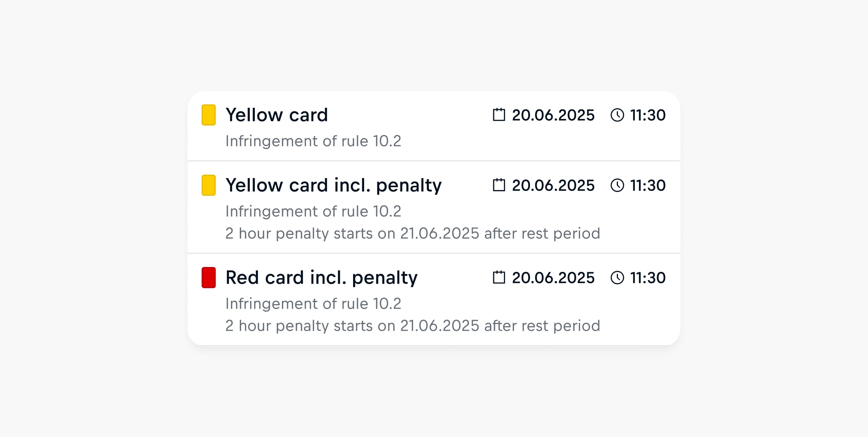
Task: Click the date 20.06.2025 in first row
Action: pyautogui.click(x=553, y=115)
